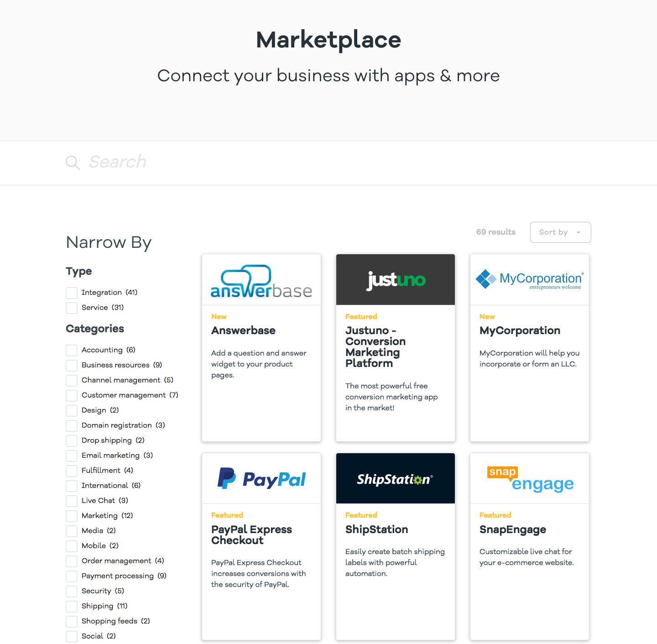
Task: Expand the Sort by chevron arrow
Action: [x=579, y=232]
